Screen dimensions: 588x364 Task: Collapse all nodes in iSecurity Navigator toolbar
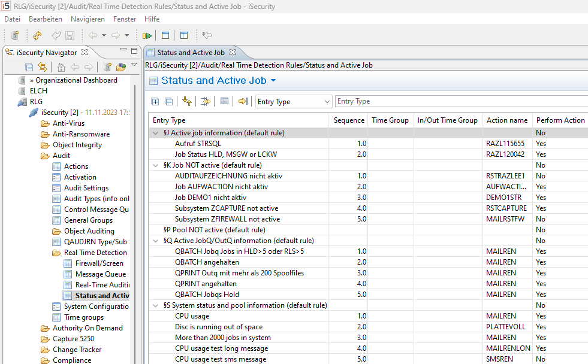pyautogui.click(x=29, y=68)
